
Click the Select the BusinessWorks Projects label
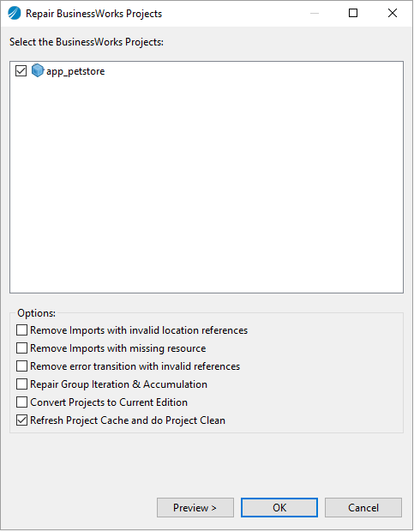(x=87, y=42)
